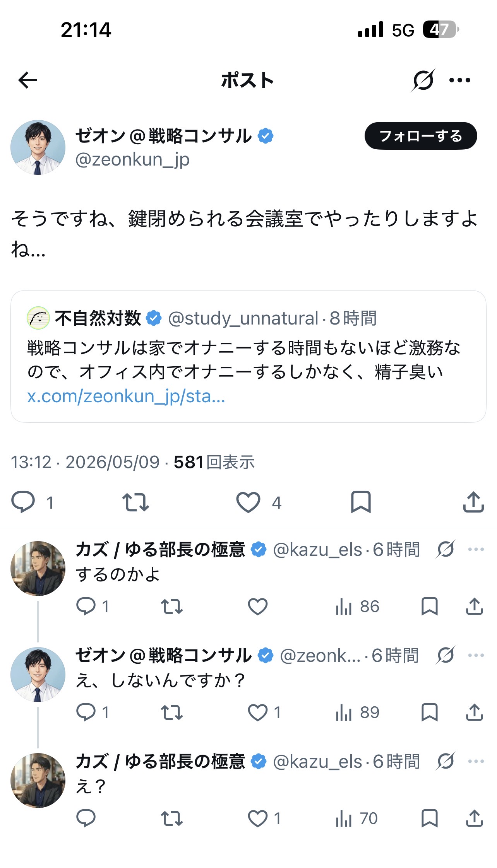
Task: Bookmark the main post
Action: coord(361,502)
